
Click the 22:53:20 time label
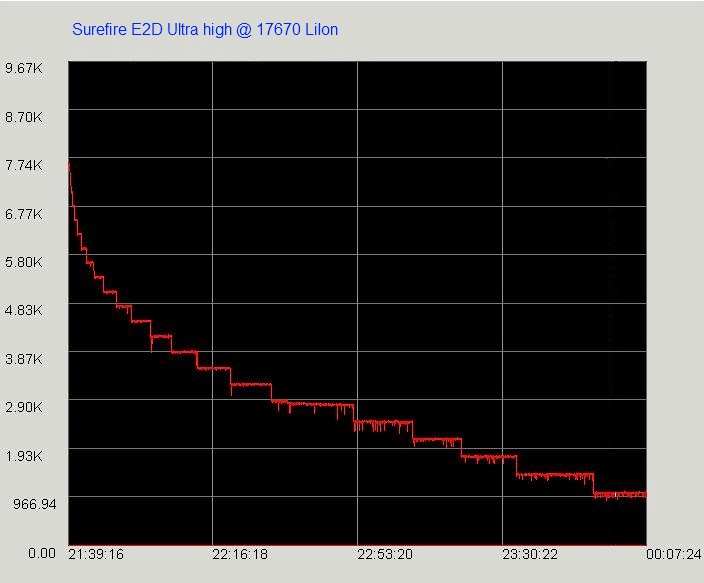click(x=385, y=554)
